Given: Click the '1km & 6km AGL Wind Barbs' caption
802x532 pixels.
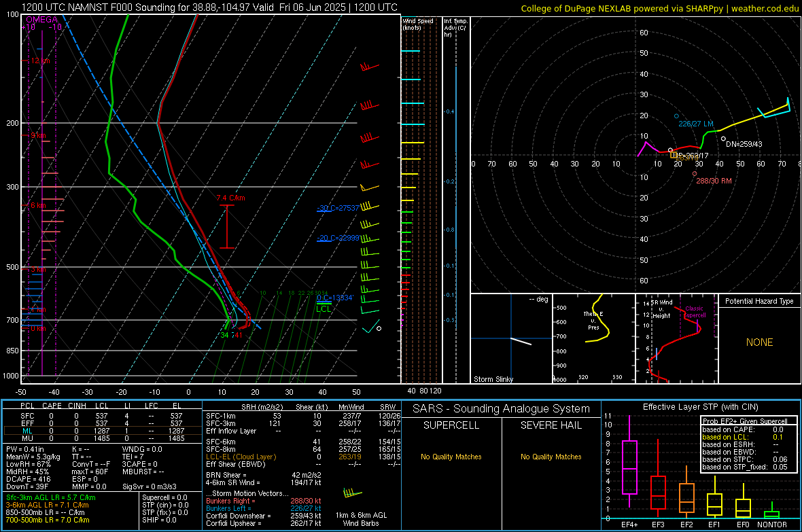Looking at the screenshot, I should 361,519.
